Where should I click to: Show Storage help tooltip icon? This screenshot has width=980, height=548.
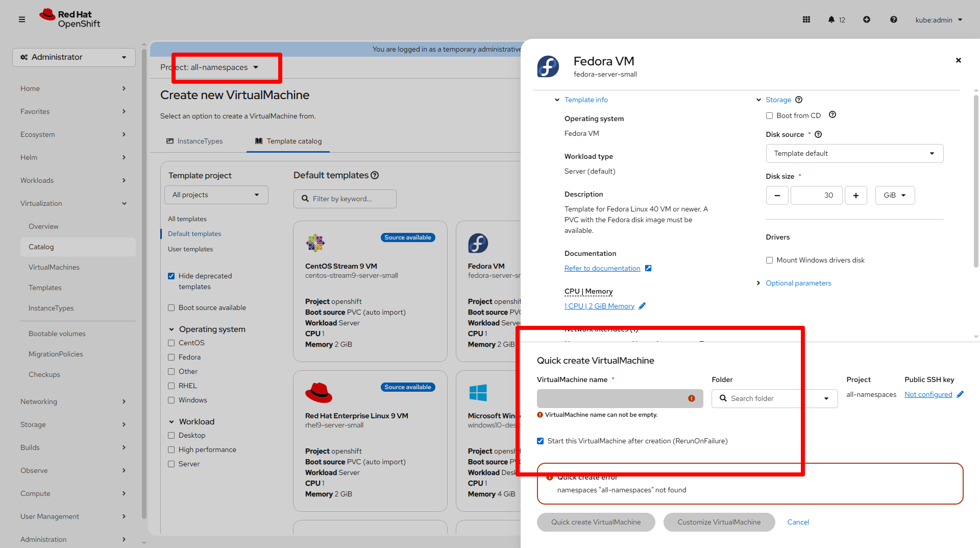(x=799, y=100)
